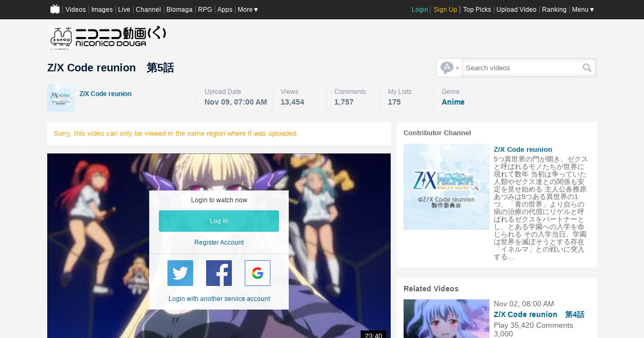This screenshot has width=644, height=338.
Task: Expand the More menu in the top bar
Action: [x=248, y=10]
